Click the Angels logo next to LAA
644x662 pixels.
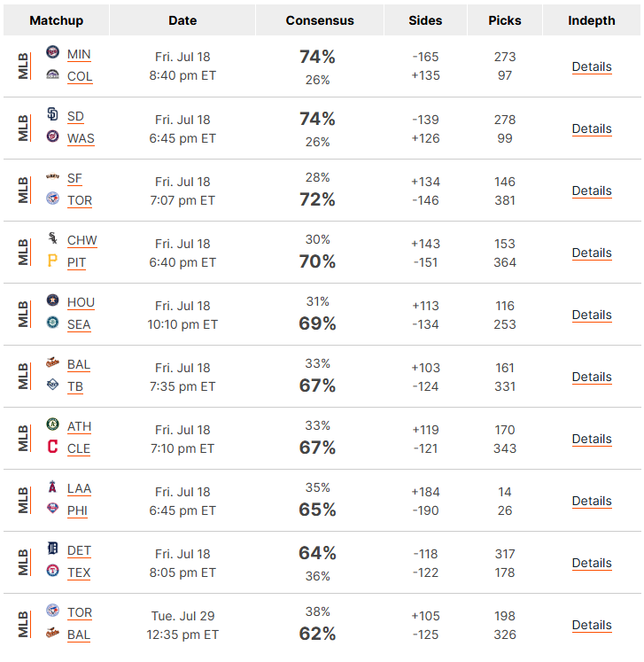click(52, 487)
